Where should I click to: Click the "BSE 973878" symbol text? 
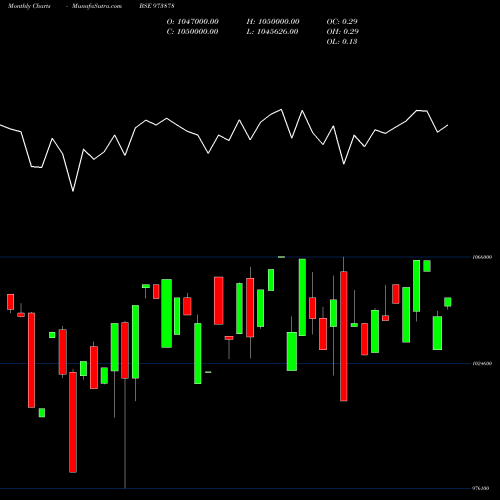point(157,6)
